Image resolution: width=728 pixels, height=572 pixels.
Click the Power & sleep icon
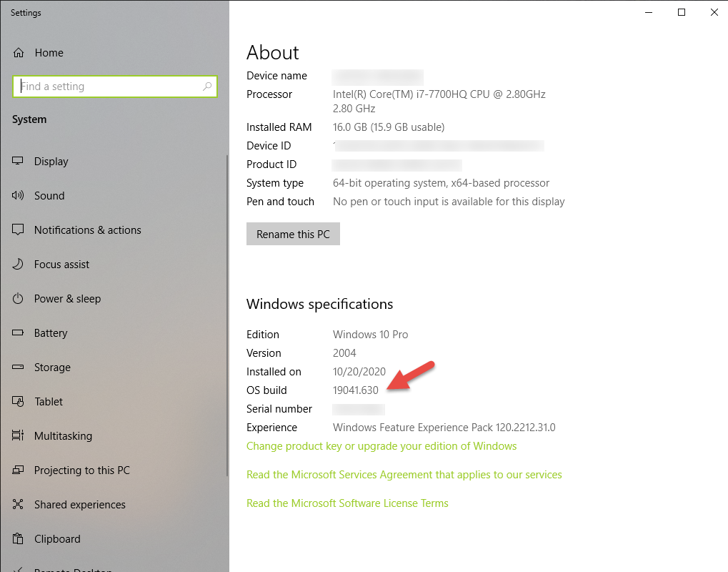[18, 298]
